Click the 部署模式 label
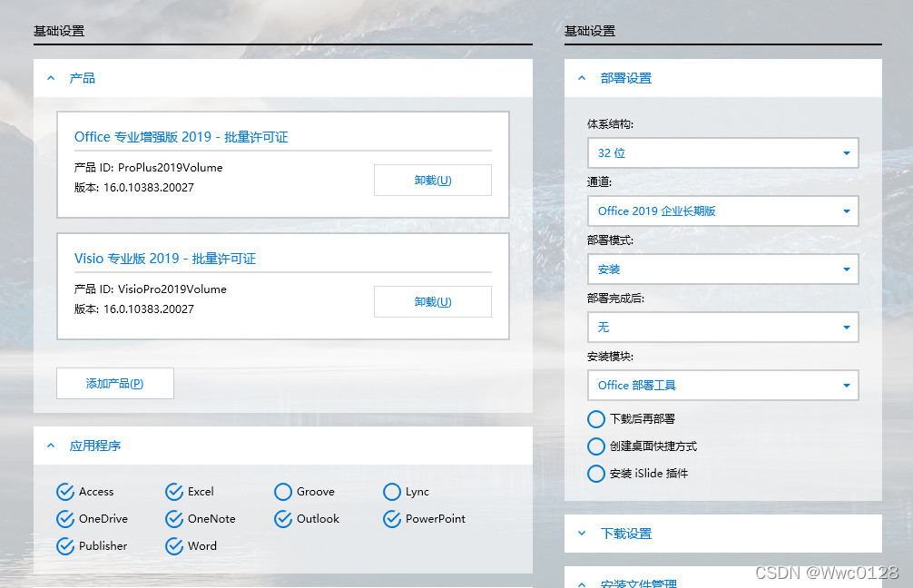 [610, 240]
